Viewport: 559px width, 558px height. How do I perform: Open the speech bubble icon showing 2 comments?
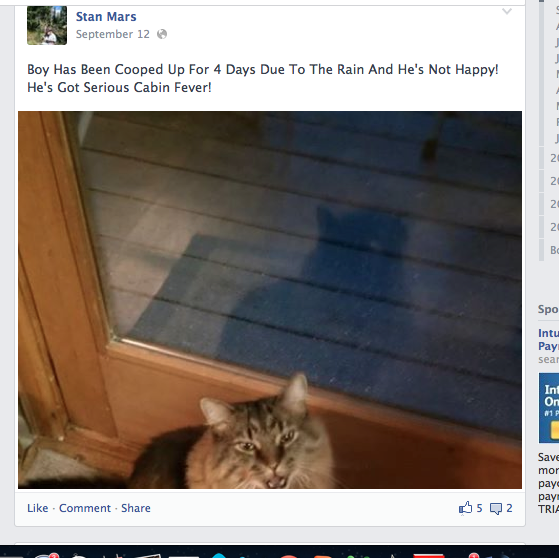point(496,508)
